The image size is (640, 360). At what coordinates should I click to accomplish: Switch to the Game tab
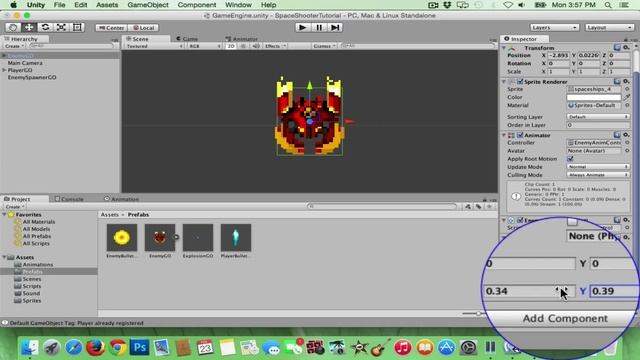click(187, 39)
